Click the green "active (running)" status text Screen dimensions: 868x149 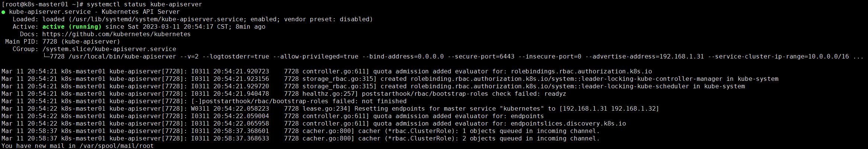[x=72, y=27]
